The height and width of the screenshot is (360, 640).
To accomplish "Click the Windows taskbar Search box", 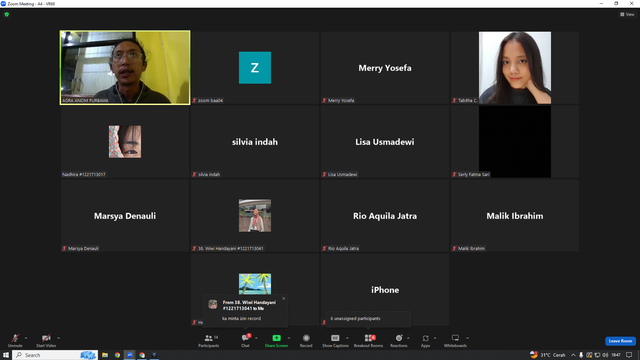I will (55, 355).
